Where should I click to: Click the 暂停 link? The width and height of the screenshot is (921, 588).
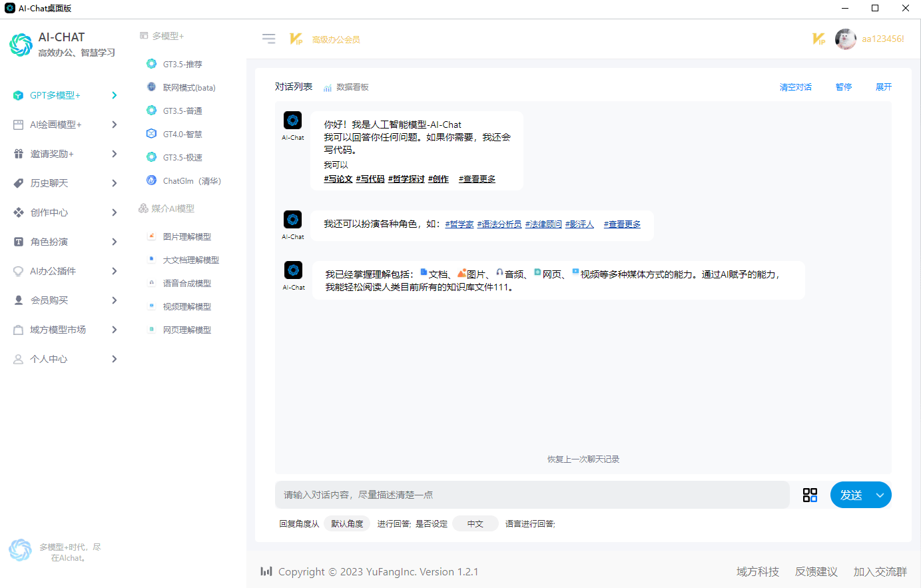pyautogui.click(x=844, y=87)
